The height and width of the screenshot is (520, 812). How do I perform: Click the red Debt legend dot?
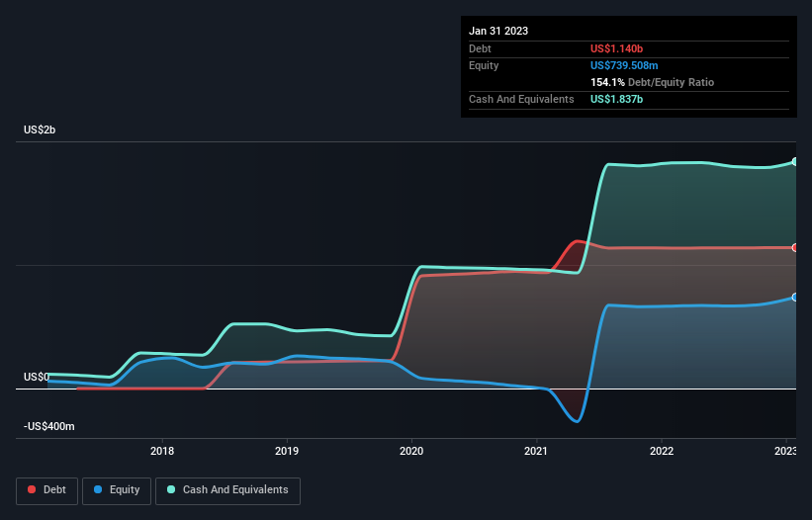(x=32, y=489)
